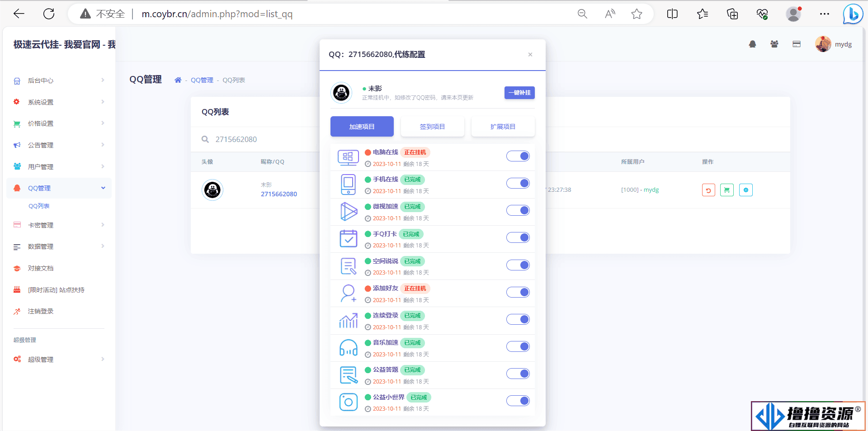Expand the 后台中心 sidebar menu
868x431 pixels.
tap(59, 81)
